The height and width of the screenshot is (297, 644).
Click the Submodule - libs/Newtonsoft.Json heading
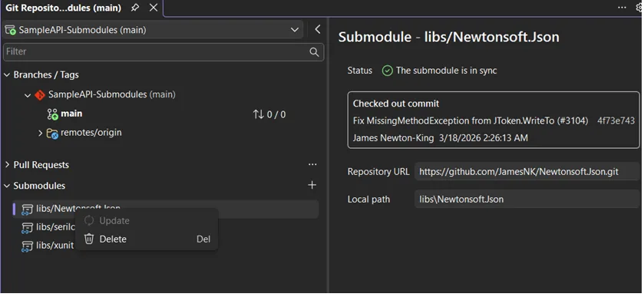point(448,38)
